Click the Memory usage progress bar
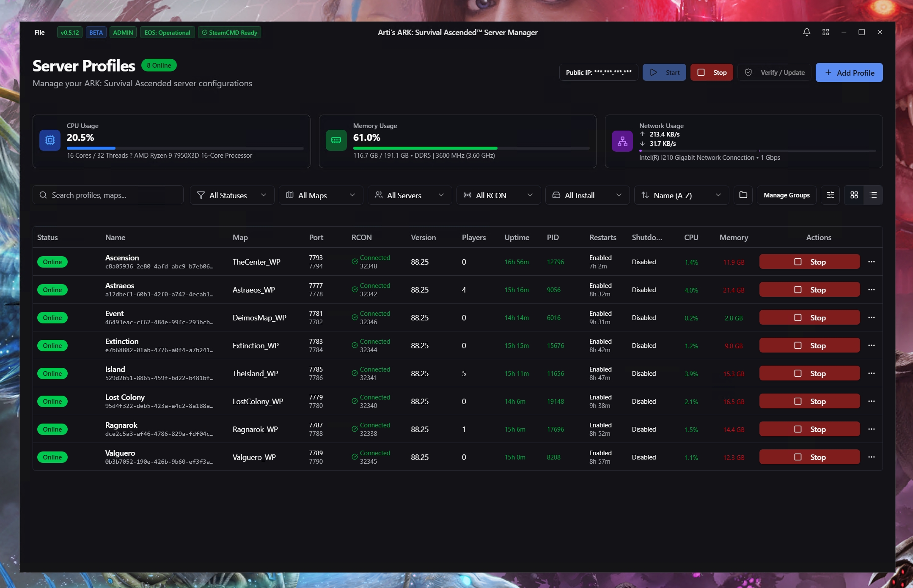This screenshot has height=588, width=913. pyautogui.click(x=471, y=148)
